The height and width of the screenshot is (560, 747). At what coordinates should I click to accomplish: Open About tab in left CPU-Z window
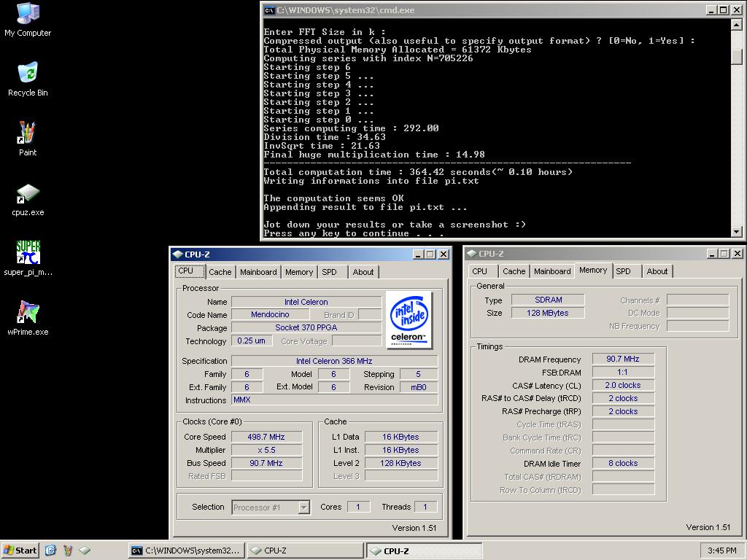coord(363,272)
